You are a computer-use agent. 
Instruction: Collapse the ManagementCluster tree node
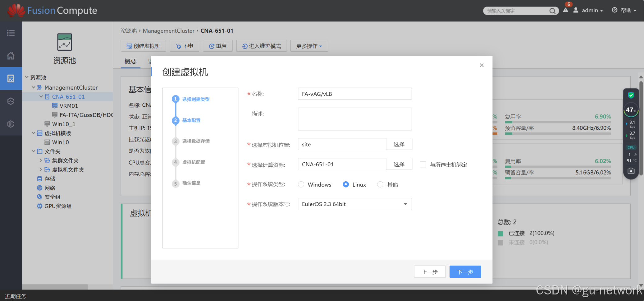pos(34,87)
